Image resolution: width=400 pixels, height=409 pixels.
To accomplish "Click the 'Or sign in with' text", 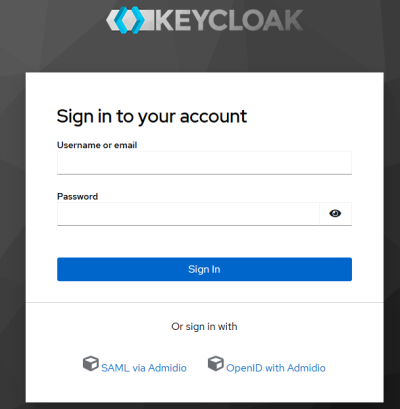I will [204, 326].
